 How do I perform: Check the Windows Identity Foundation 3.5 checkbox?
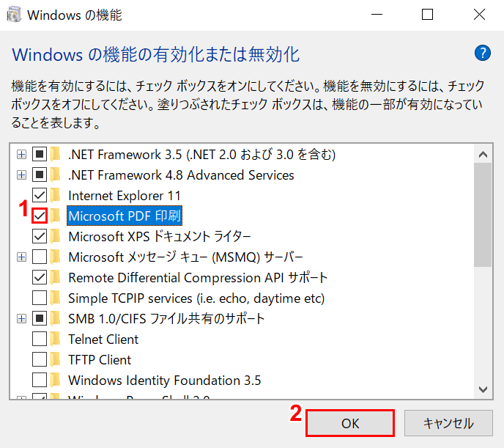pos(40,380)
